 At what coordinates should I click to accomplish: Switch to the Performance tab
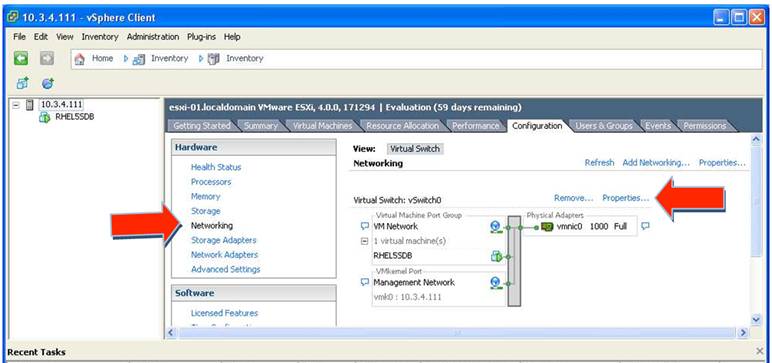(x=475, y=126)
